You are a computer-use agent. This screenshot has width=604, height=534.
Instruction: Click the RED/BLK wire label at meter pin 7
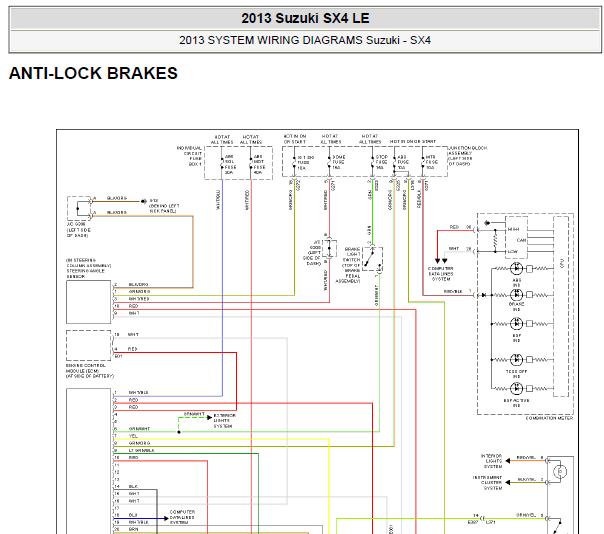[x=453, y=291]
